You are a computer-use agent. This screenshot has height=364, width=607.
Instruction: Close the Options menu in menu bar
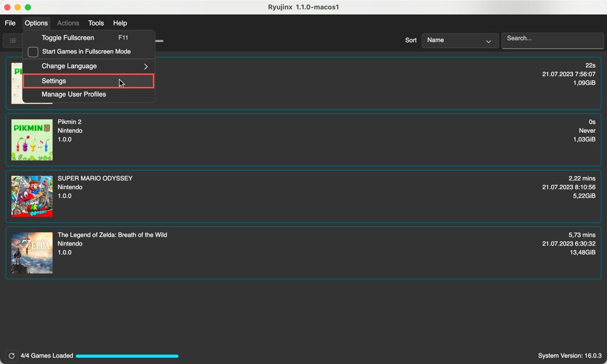[x=36, y=23]
